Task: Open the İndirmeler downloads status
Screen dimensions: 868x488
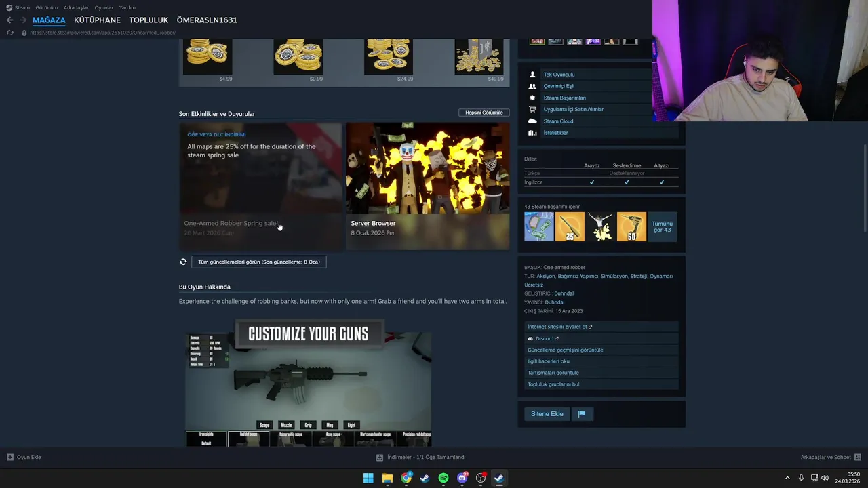Action: coord(420,457)
